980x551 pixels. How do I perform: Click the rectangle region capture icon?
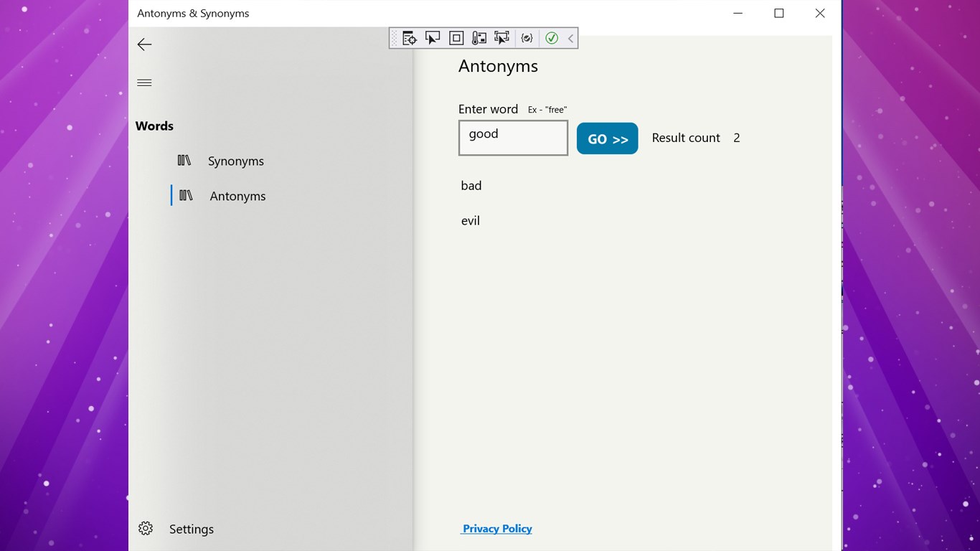[456, 37]
